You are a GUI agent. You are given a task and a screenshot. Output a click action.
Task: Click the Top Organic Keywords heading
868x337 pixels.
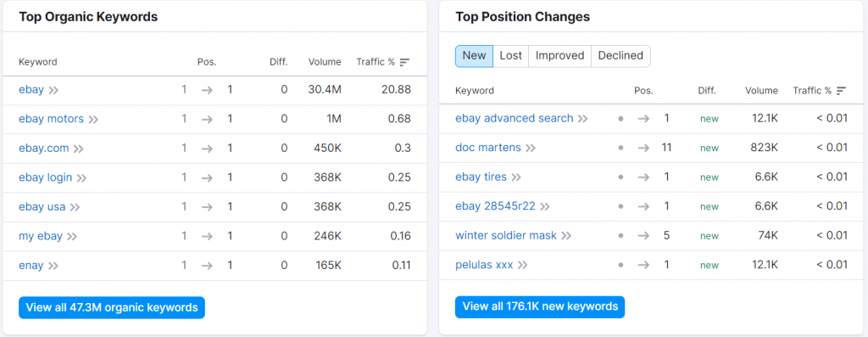(88, 17)
